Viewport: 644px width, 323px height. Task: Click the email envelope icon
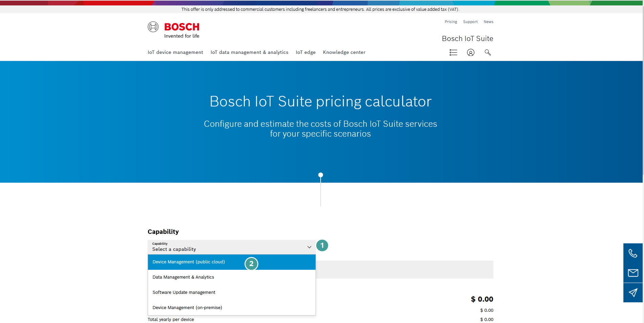click(633, 273)
